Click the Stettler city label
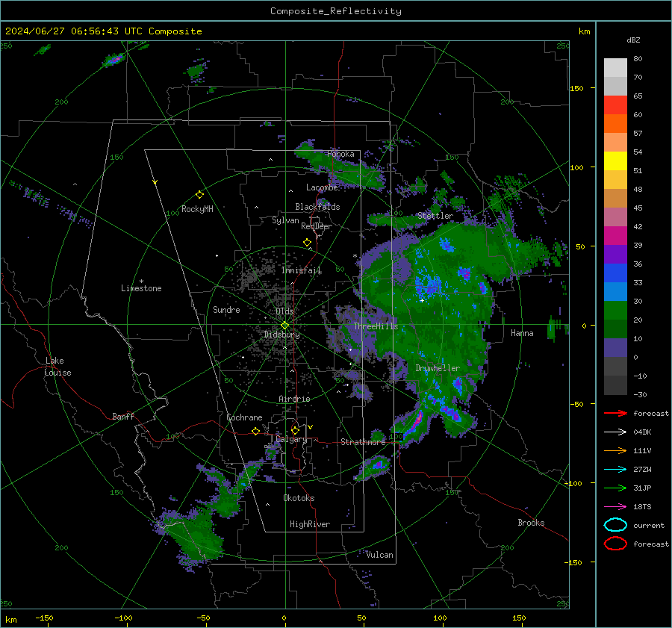 pos(435,216)
